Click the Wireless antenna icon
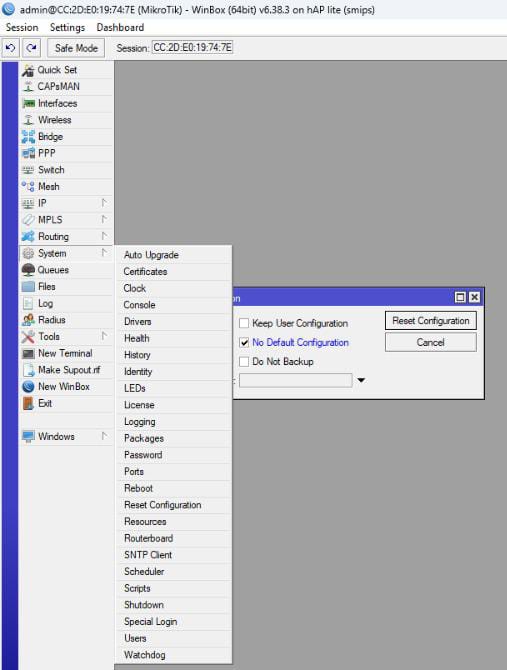507x670 pixels. tap(28, 120)
